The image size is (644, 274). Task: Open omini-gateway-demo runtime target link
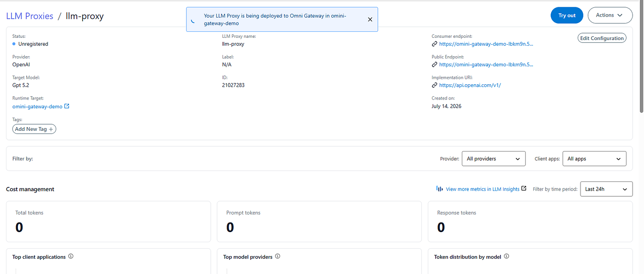point(37,106)
